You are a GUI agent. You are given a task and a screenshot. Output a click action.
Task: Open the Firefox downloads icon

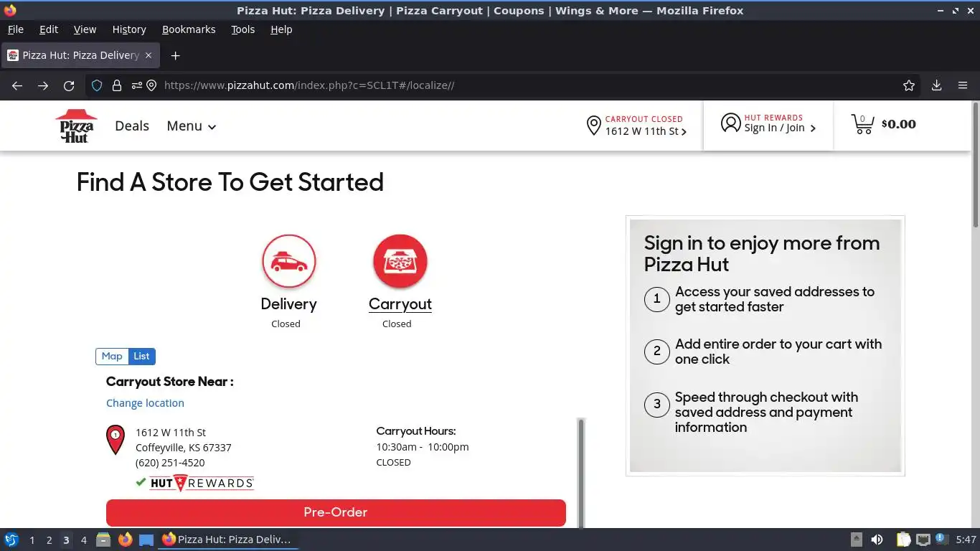(x=936, y=85)
